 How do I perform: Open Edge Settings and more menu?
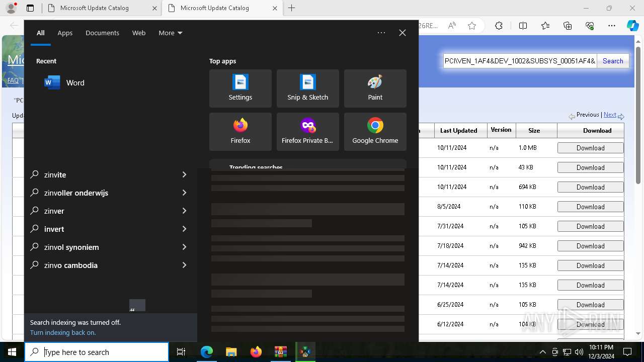(612, 26)
